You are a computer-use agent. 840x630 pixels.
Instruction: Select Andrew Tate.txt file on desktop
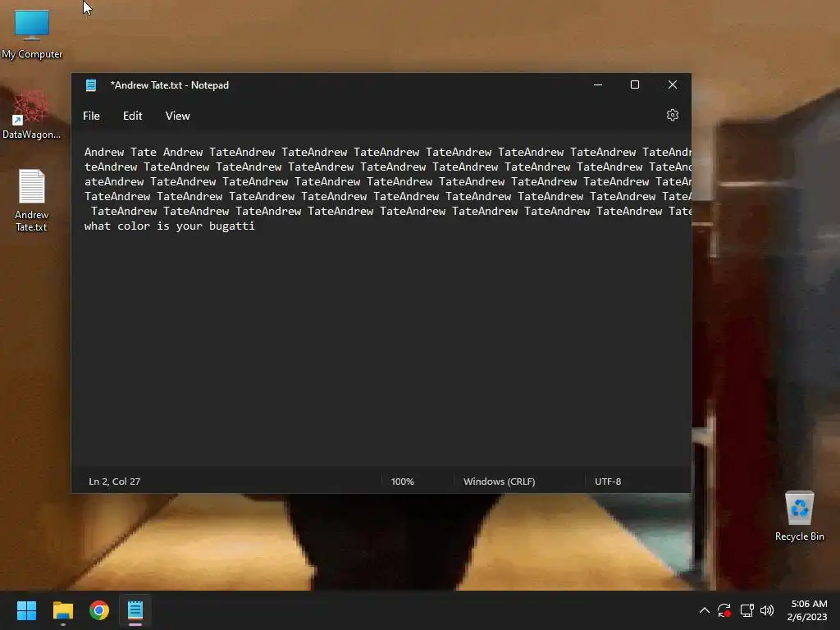tap(31, 200)
